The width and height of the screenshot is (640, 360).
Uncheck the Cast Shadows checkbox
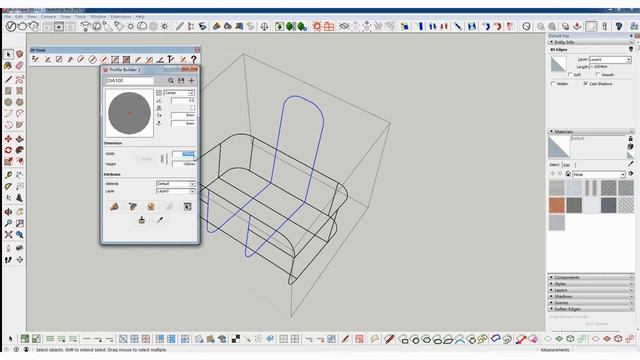[x=586, y=84]
